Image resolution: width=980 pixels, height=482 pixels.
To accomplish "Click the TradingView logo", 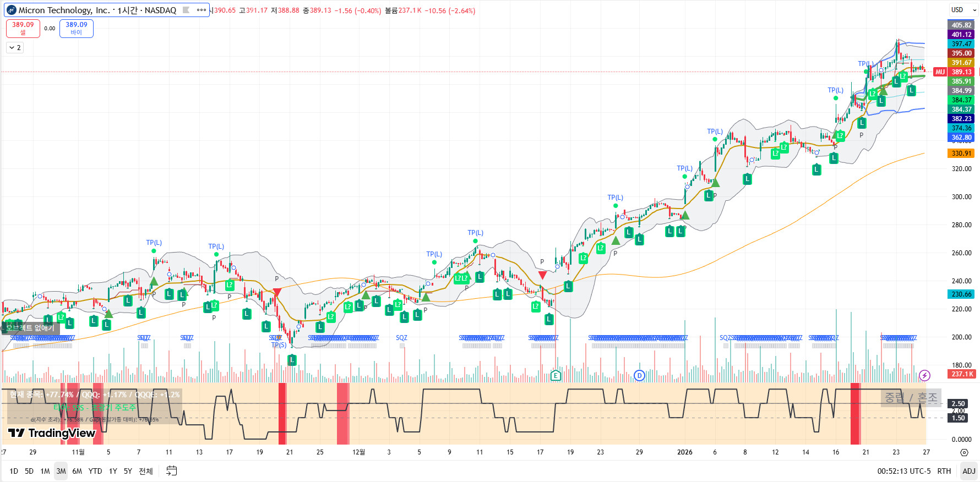I will (x=52, y=433).
